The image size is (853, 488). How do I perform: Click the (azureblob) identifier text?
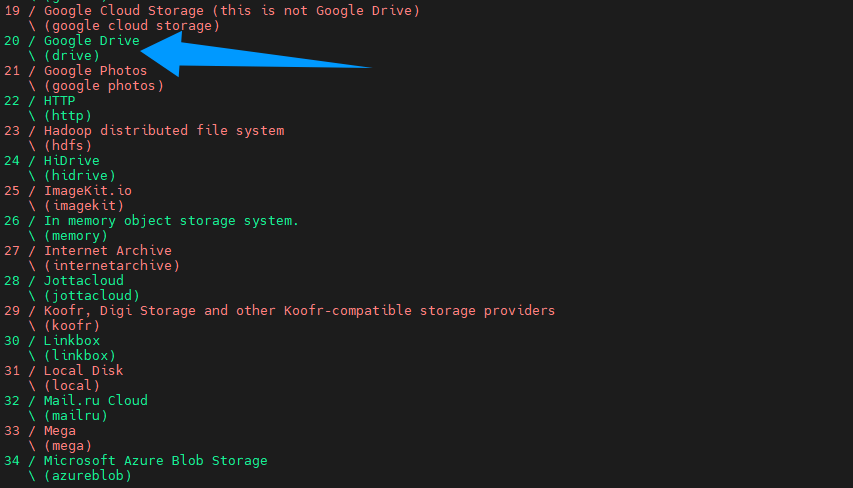pos(88,475)
